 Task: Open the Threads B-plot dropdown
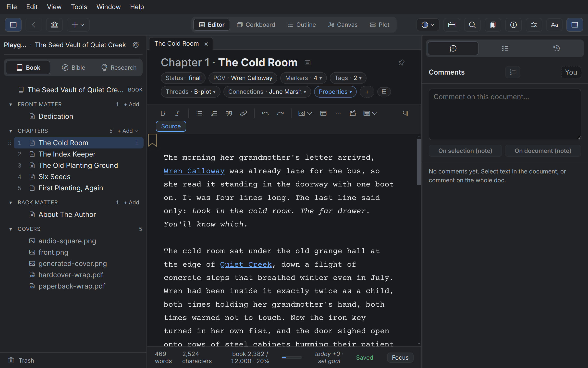(x=190, y=92)
